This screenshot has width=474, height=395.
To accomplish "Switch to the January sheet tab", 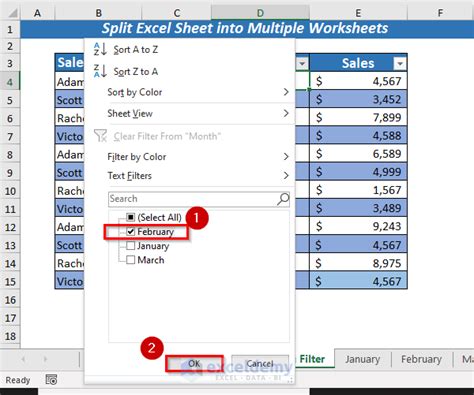I will click(x=363, y=359).
